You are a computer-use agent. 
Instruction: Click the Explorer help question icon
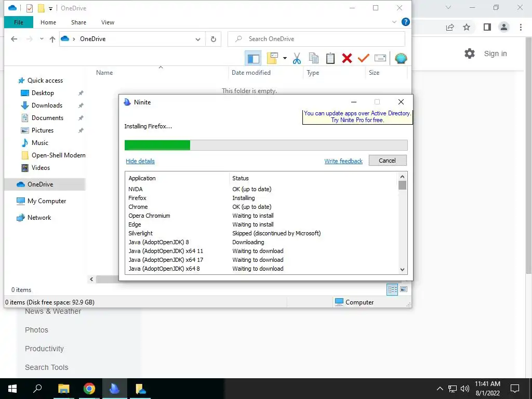click(405, 22)
